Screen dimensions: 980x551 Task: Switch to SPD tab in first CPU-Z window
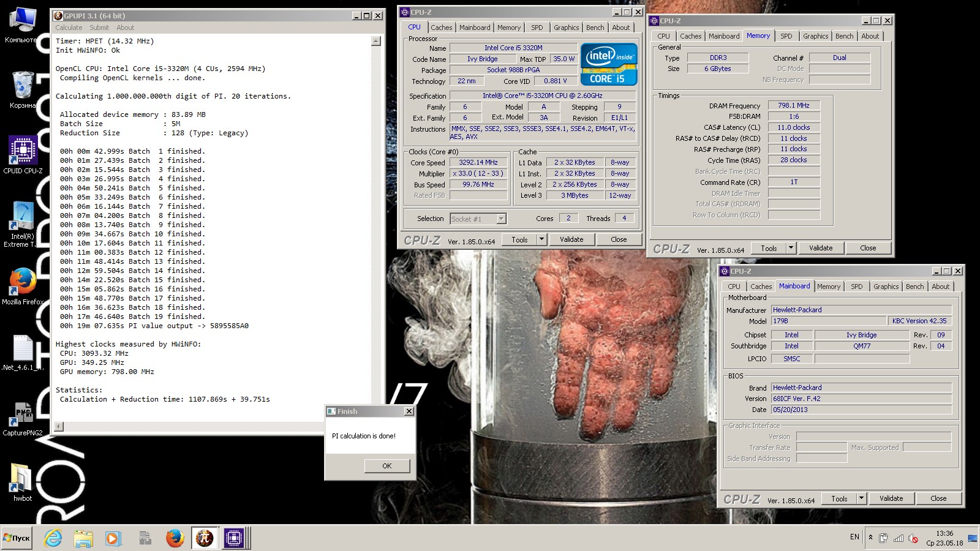pyautogui.click(x=537, y=28)
